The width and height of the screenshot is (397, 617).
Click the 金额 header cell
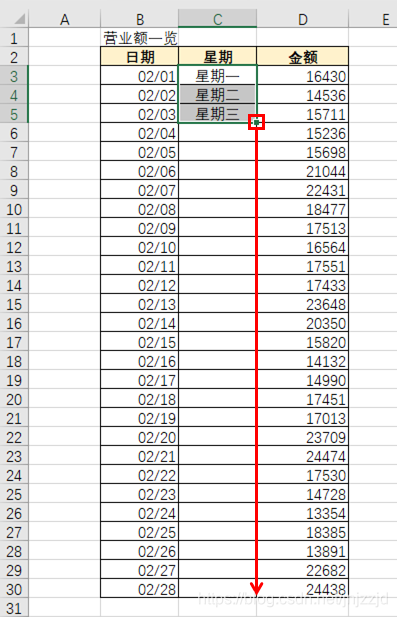[x=303, y=57]
